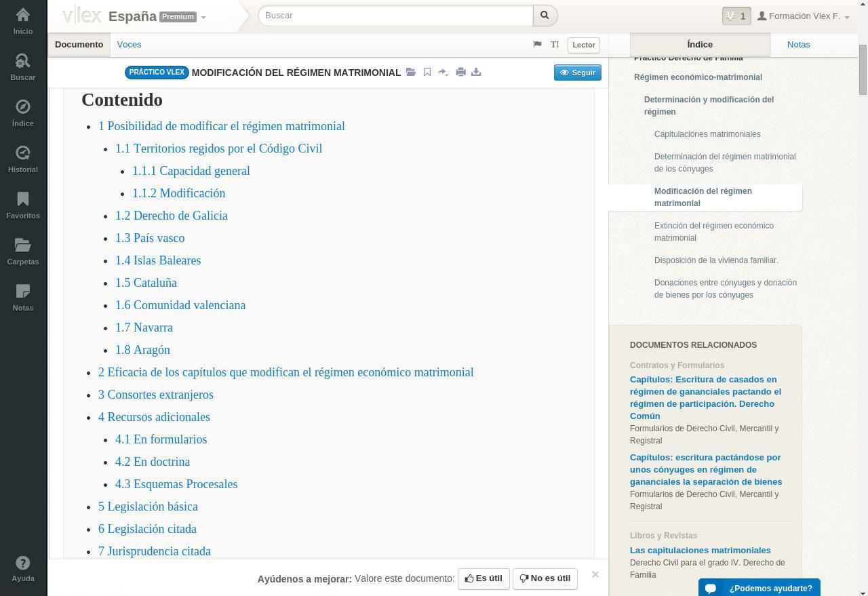Launch a search with the magnifier icon
The height and width of the screenshot is (596, 868).
(x=545, y=15)
